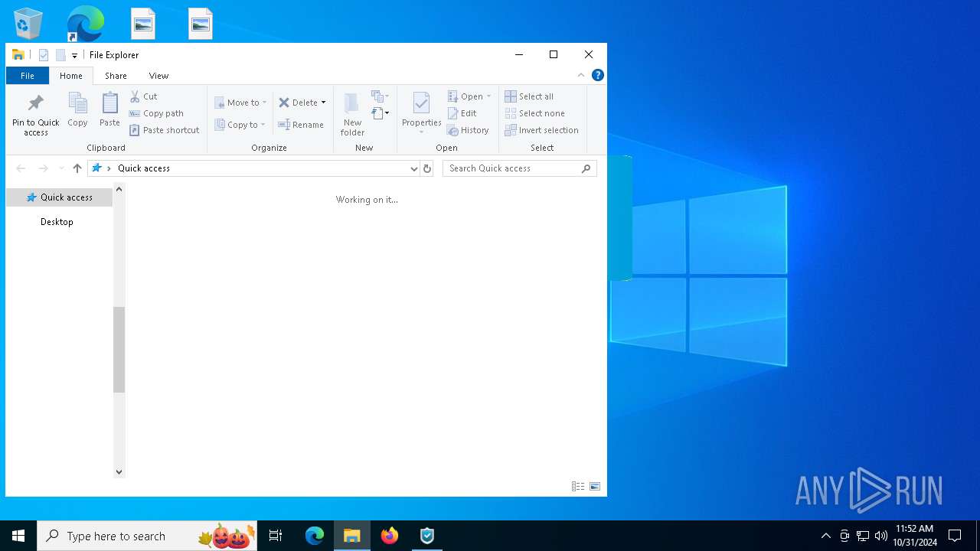Click the Cut scissors command
This screenshot has width=980, height=551.
click(x=144, y=96)
